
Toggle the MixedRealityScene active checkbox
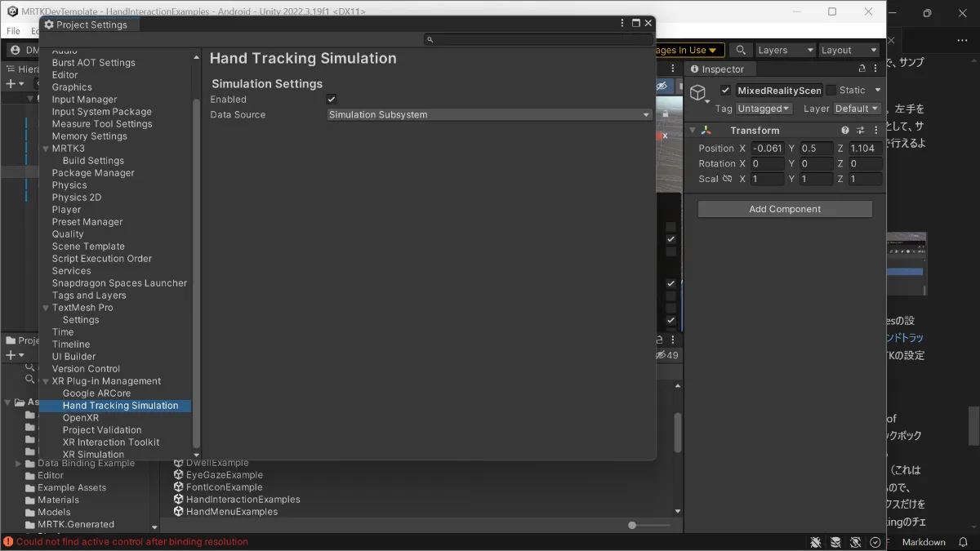[x=725, y=91]
